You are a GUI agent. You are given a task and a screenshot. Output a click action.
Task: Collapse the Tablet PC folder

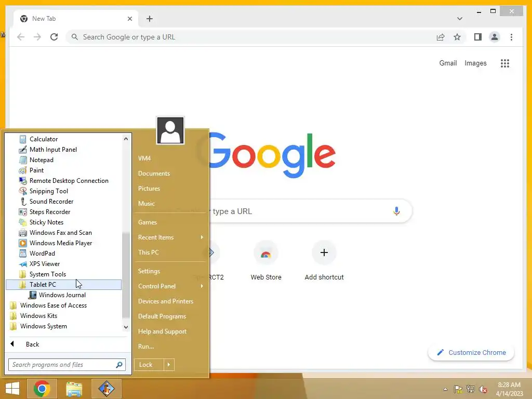(x=63, y=285)
